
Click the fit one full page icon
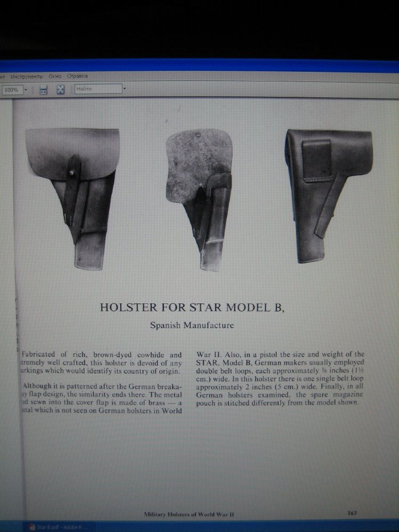[x=61, y=89]
